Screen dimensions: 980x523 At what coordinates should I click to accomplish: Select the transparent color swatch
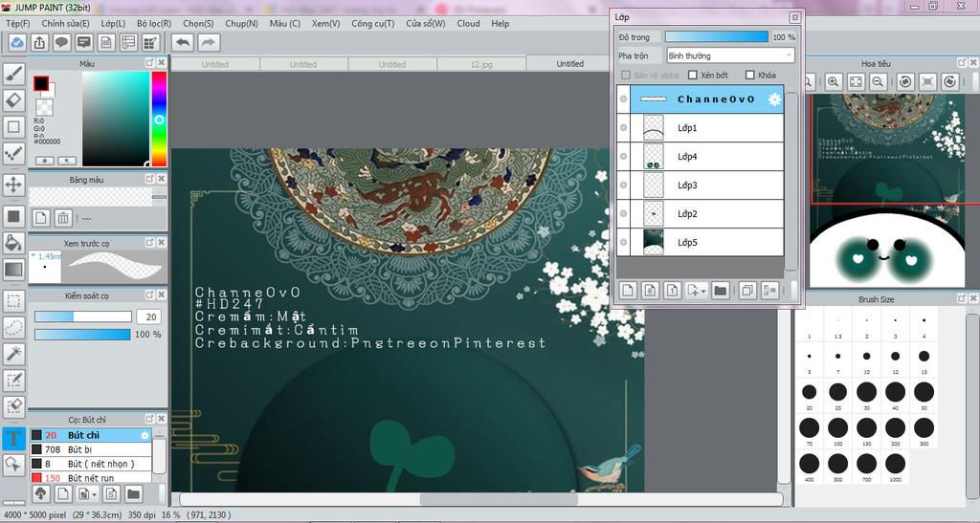click(44, 107)
